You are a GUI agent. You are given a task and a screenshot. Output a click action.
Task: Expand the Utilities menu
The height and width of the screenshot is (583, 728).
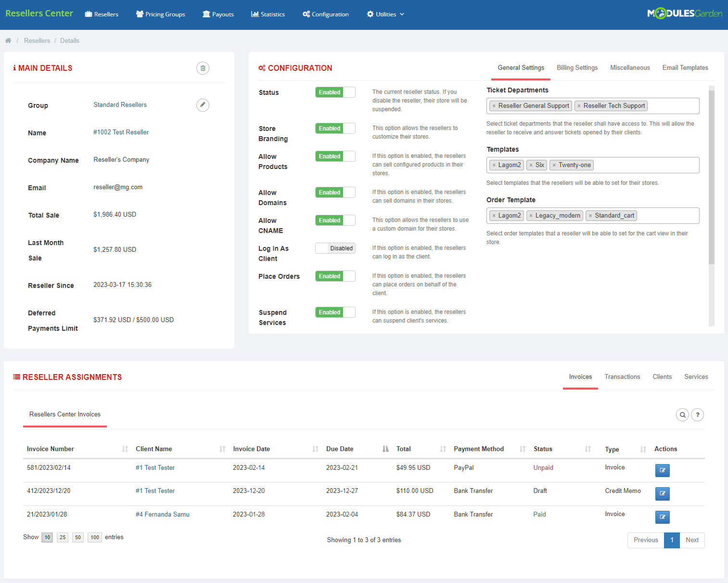[x=385, y=14]
